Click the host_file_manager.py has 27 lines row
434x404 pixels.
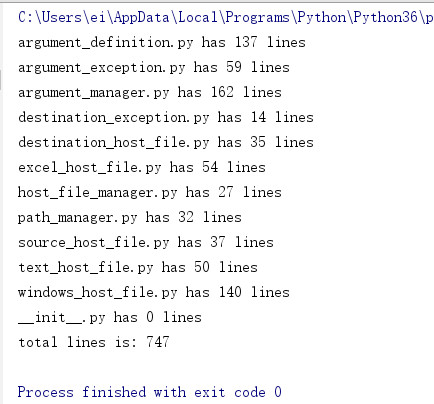coord(150,192)
